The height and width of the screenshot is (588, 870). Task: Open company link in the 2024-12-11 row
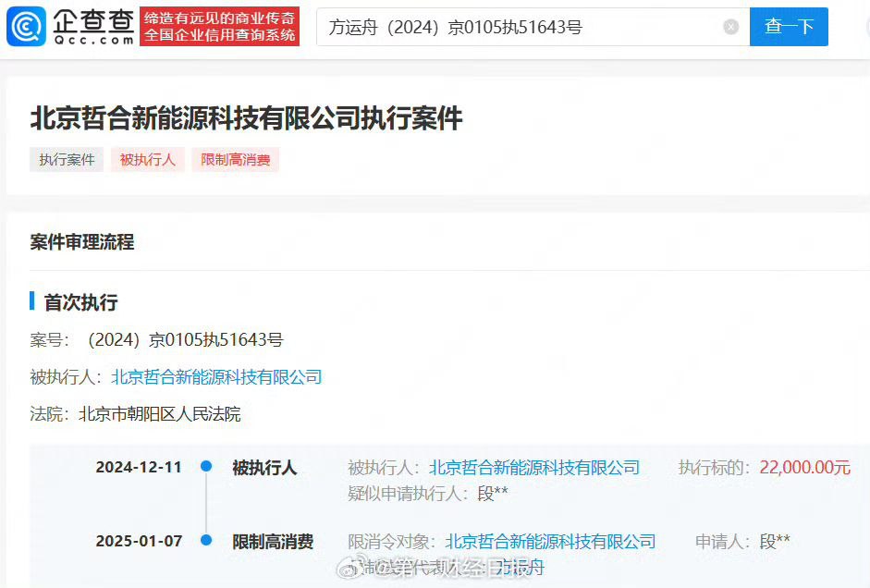534,468
